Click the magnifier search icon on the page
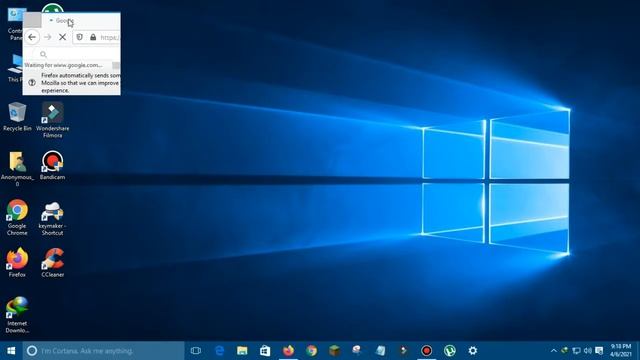Screen dimensions: 640x360 [43, 54]
